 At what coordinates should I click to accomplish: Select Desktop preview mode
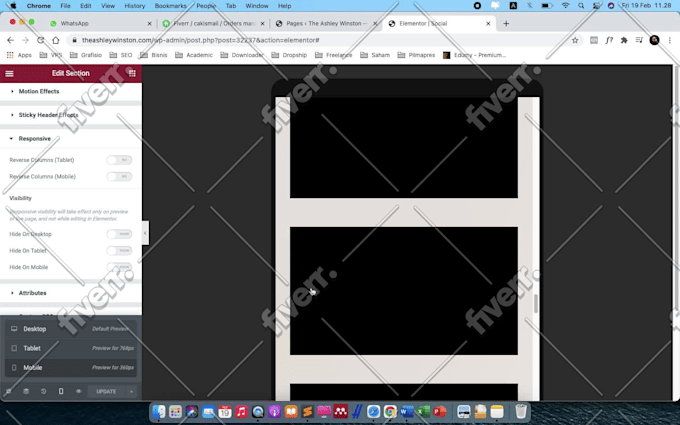point(71,329)
